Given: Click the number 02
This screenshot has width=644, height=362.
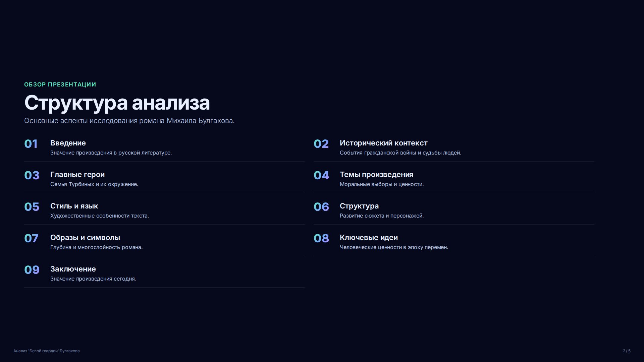Looking at the screenshot, I should (x=321, y=144).
